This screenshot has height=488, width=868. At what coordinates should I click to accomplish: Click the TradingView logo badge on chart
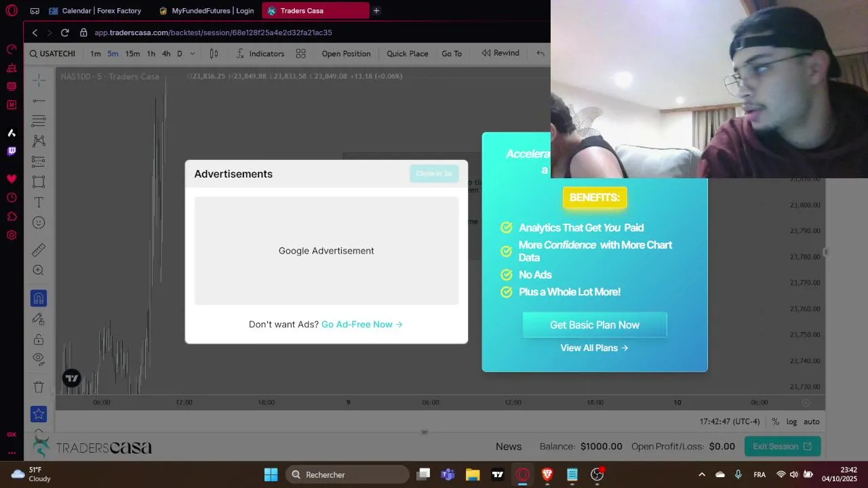point(71,378)
